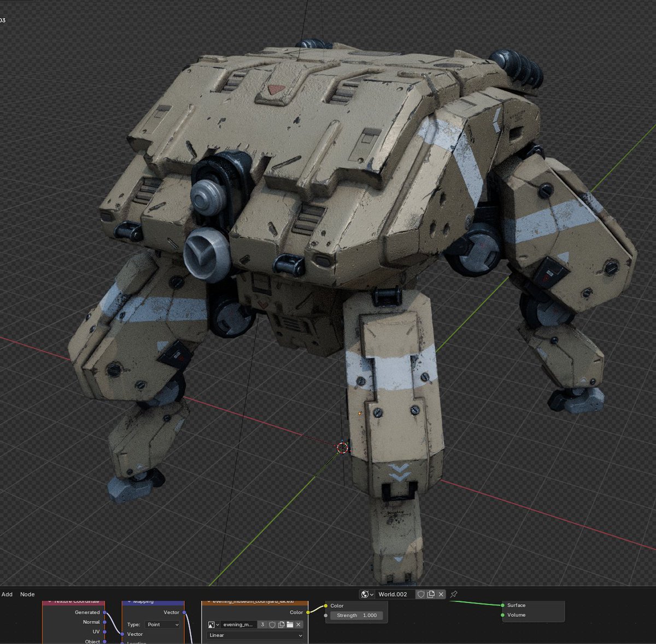Click the Generated output socket
Viewport: 656px width, 644px height.
pos(104,612)
